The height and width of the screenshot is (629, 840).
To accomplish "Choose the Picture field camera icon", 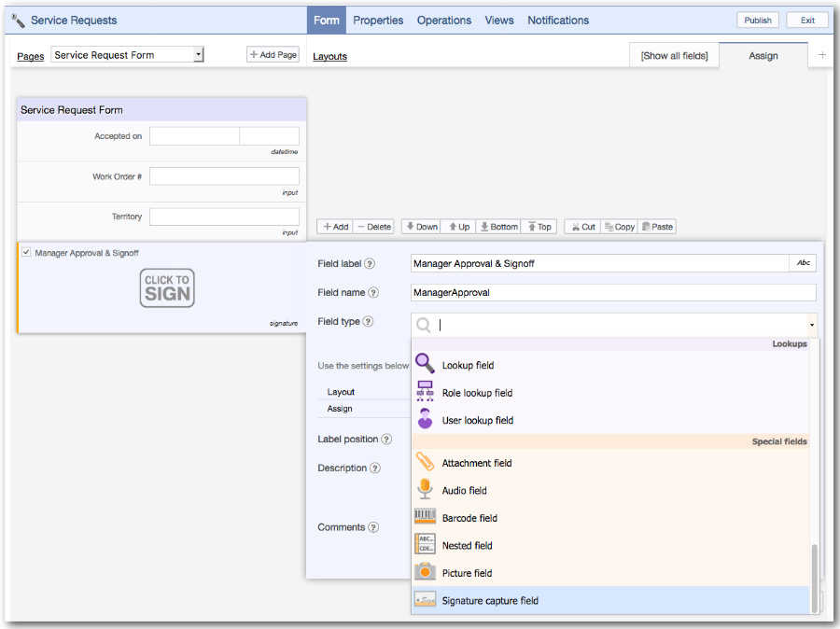I will [x=425, y=572].
